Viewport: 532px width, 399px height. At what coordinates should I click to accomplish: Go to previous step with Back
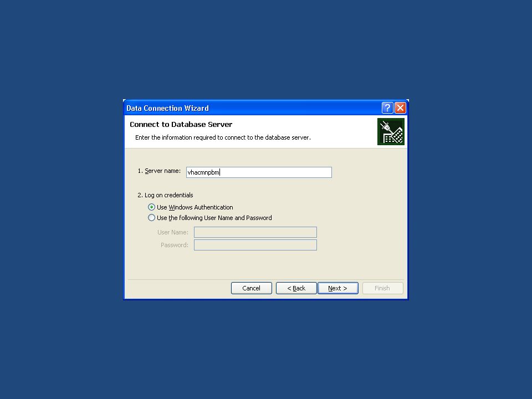click(296, 288)
